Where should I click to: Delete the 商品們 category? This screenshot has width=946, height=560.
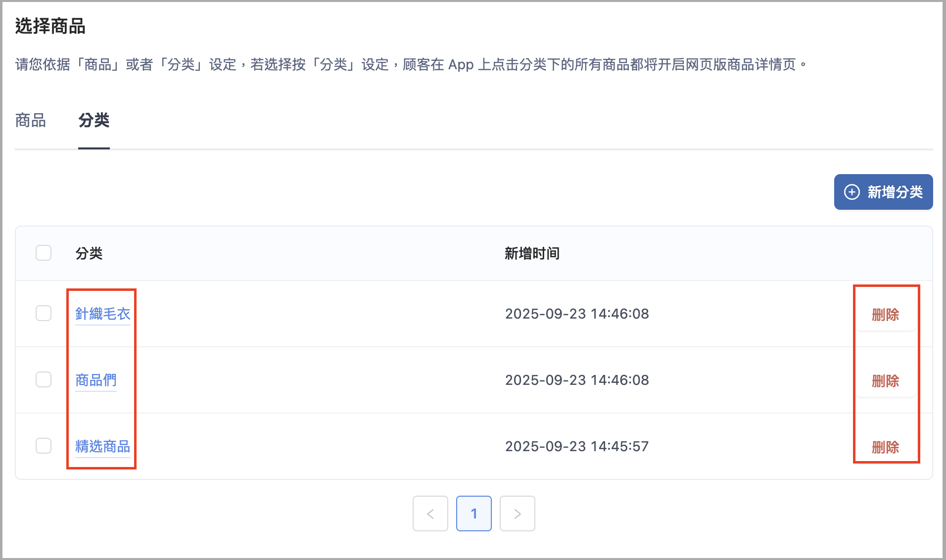(x=885, y=381)
